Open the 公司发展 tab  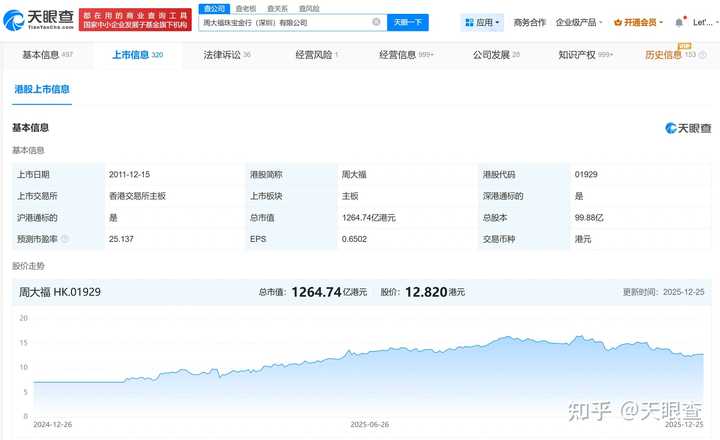[496, 55]
